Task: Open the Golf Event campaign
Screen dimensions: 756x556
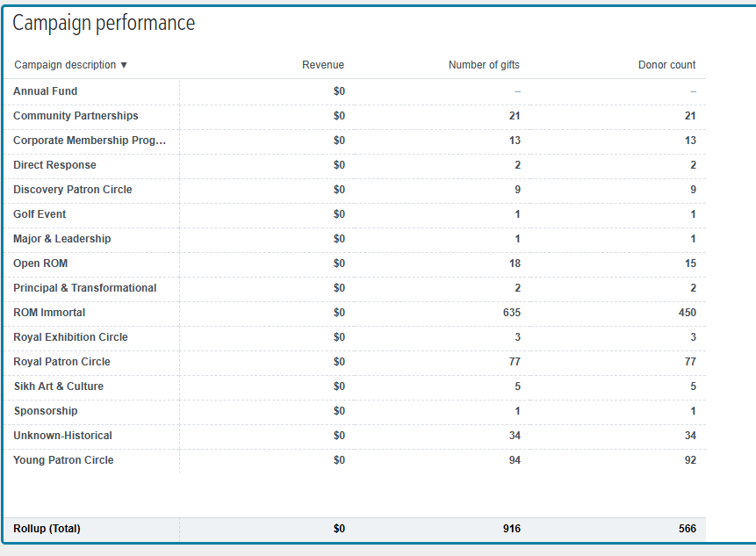Action: [40, 214]
